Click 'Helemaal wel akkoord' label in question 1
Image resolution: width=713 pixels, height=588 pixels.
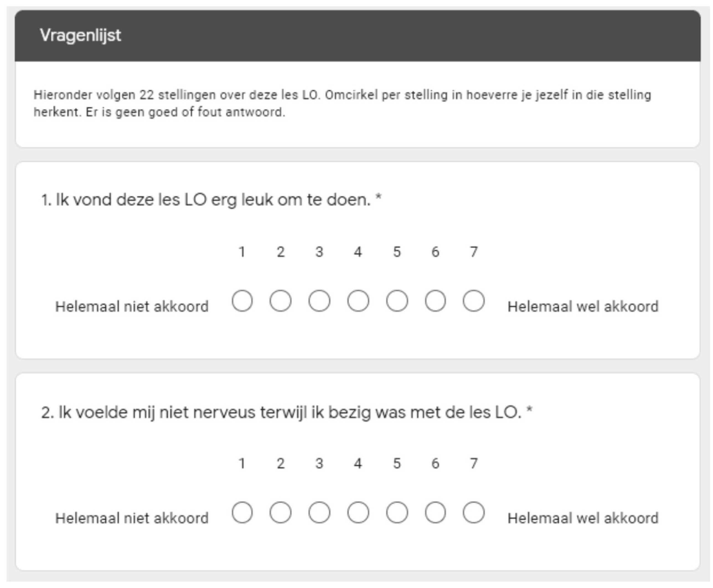(583, 306)
